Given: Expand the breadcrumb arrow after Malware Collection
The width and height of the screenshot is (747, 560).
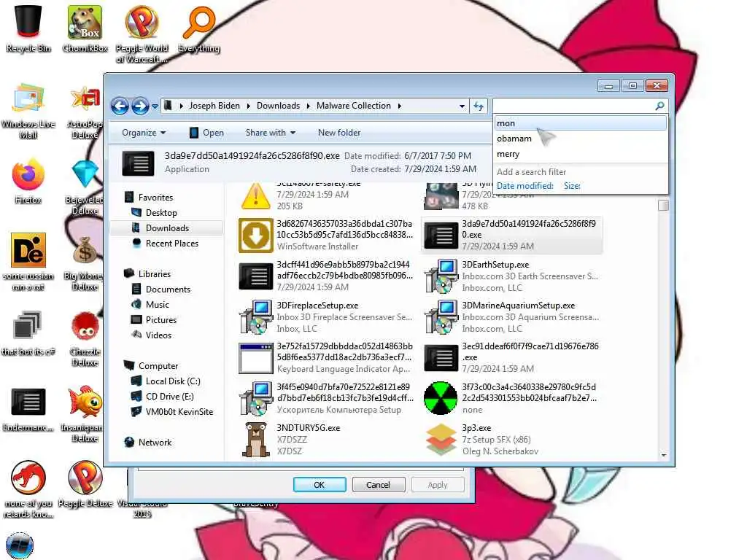Looking at the screenshot, I should click(399, 106).
